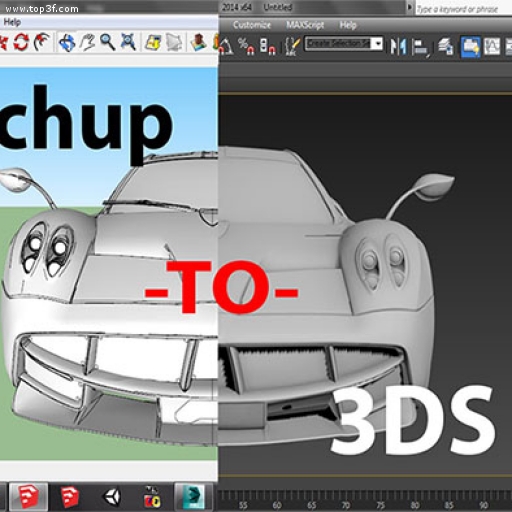This screenshot has height=512, width=512.
Task: Open the second SketchUp taskbar icon
Action: pos(70,497)
